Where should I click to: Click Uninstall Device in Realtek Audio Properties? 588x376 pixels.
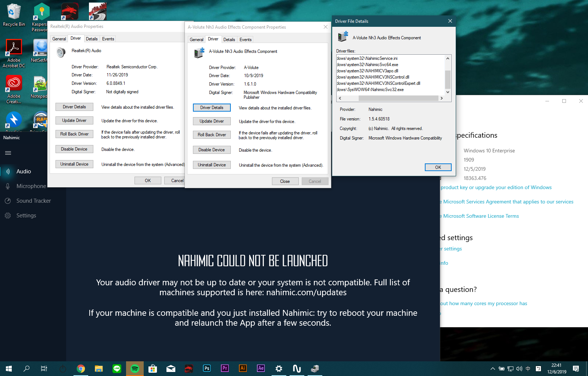click(74, 164)
